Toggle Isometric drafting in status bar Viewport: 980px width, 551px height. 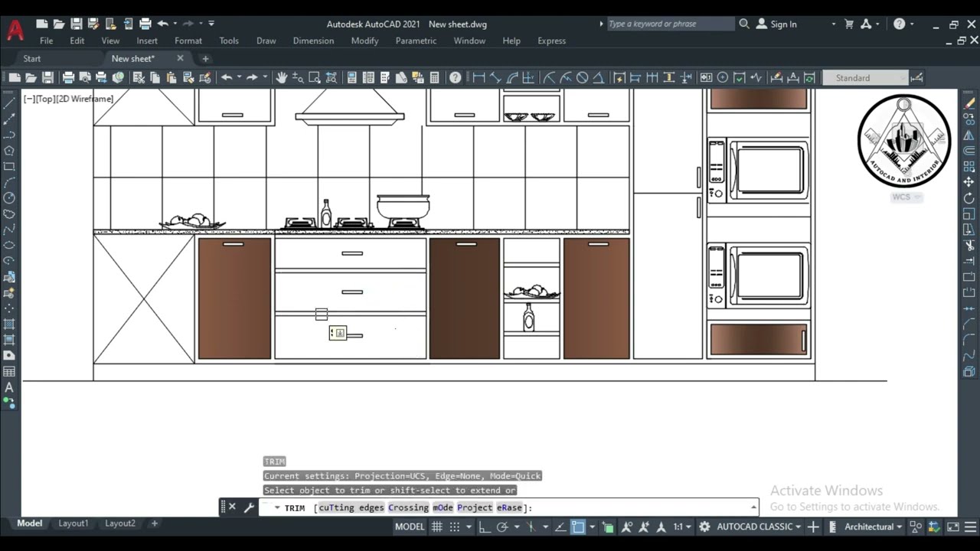(531, 527)
